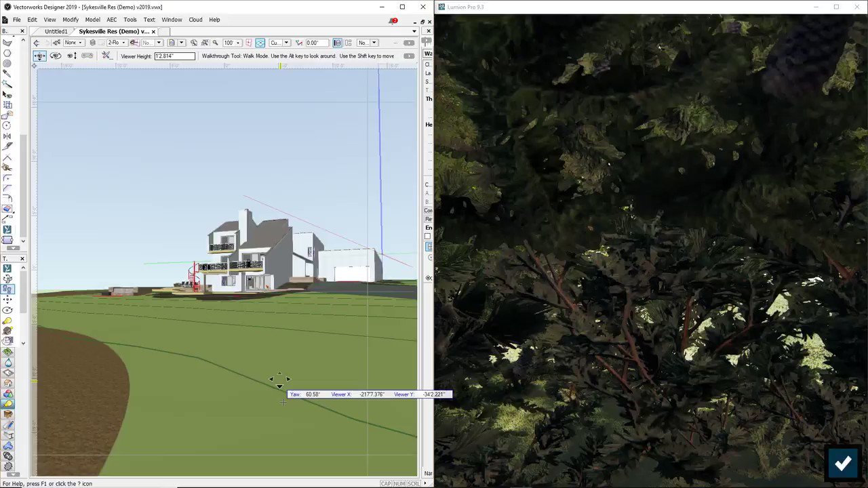Open the Classes 'None' dropdown
868x488 pixels.
coord(74,43)
